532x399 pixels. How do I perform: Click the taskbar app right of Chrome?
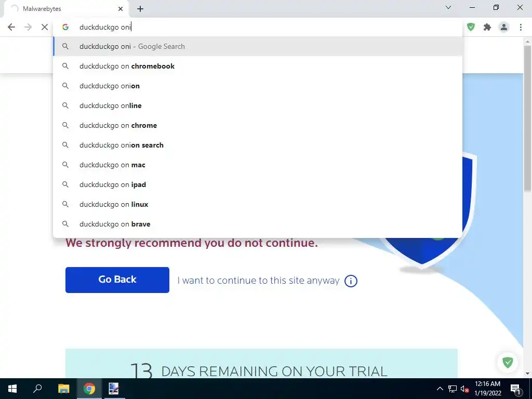[114, 389]
